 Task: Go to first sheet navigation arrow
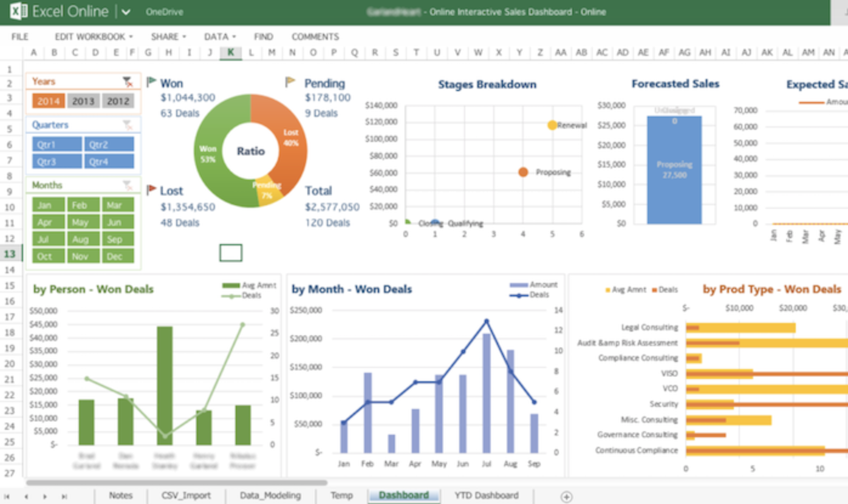(7, 497)
